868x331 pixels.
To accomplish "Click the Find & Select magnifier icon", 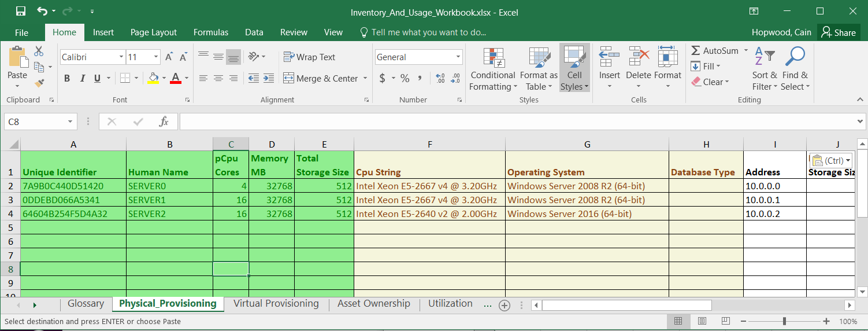I will (795, 57).
